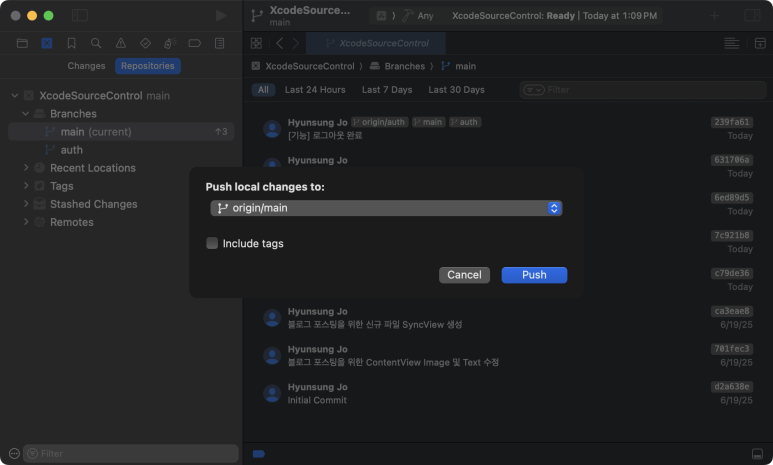
Task: Select the Source Control navigator icon
Action: click(47, 43)
